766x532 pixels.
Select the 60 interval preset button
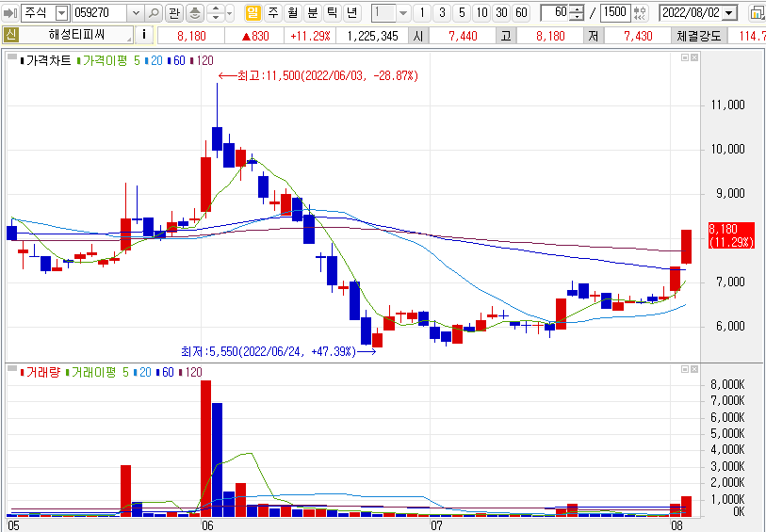point(521,12)
